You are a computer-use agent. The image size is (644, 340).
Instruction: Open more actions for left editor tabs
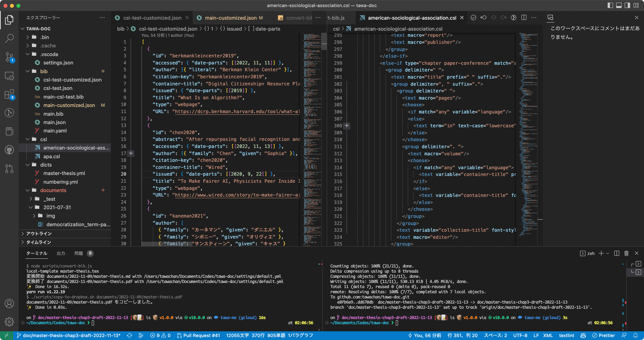pos(318,18)
